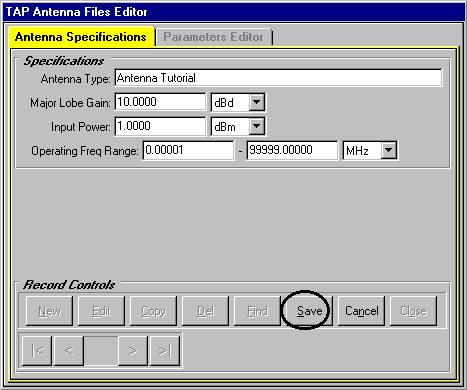Open the MHz frequency units dropdown
Screen dimensions: 467x390
389,150
